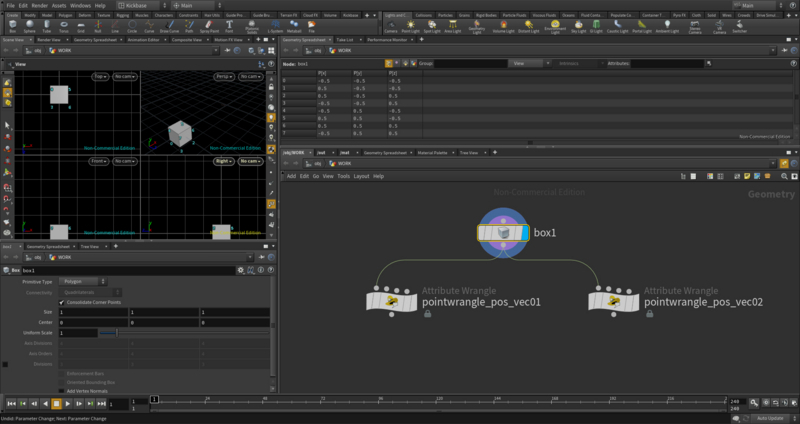The width and height of the screenshot is (800, 424).
Task: Add a Portal Light from the shelf
Action: click(642, 26)
